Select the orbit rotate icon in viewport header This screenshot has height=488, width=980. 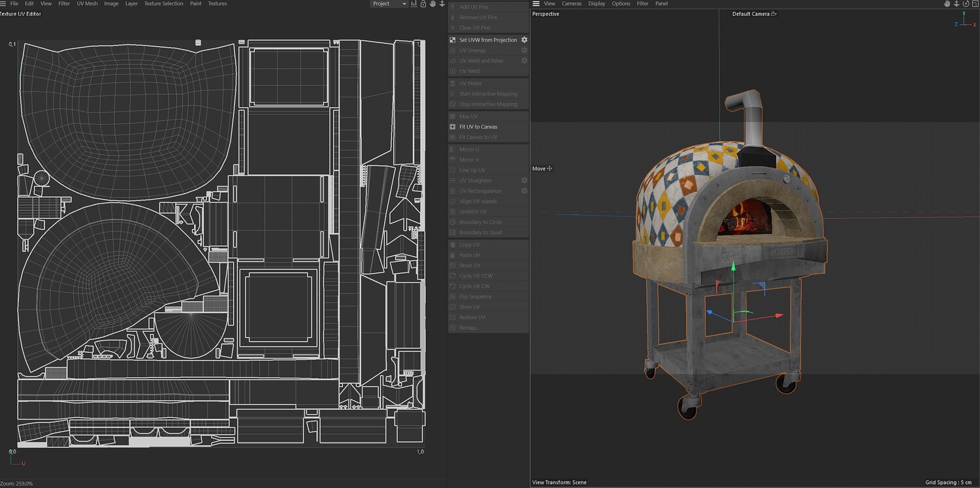(x=966, y=4)
